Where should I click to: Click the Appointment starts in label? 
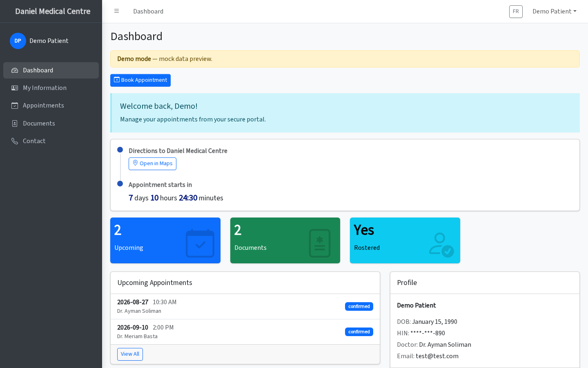click(x=160, y=185)
